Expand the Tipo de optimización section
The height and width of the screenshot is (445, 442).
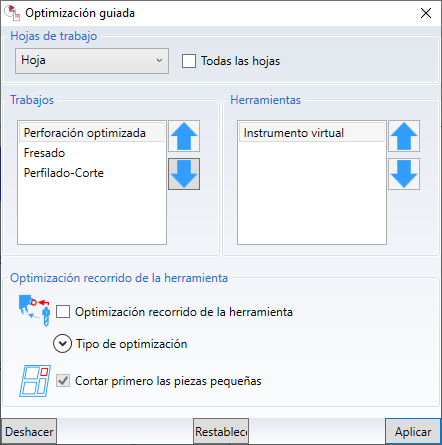(62, 343)
